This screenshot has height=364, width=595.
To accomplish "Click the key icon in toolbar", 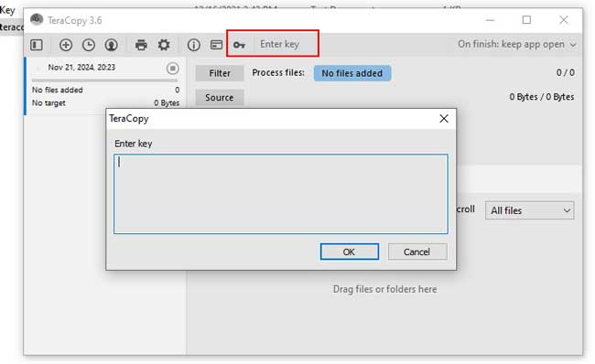I will (x=239, y=45).
